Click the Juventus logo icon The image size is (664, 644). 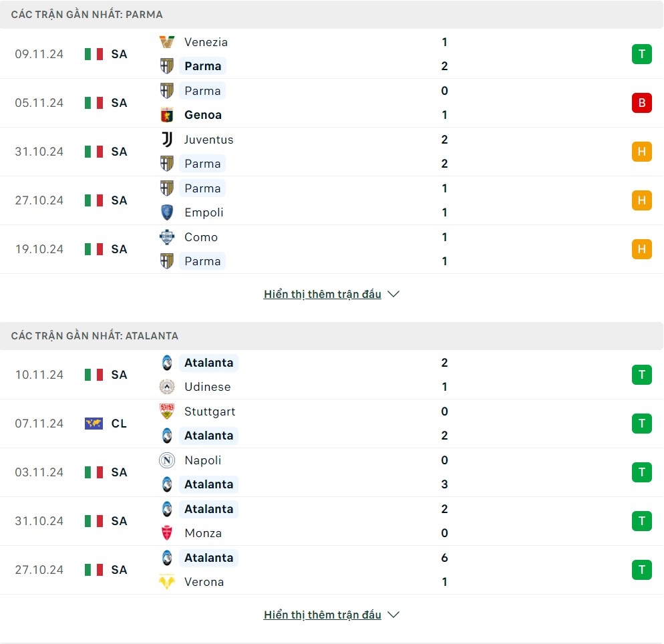[167, 140]
